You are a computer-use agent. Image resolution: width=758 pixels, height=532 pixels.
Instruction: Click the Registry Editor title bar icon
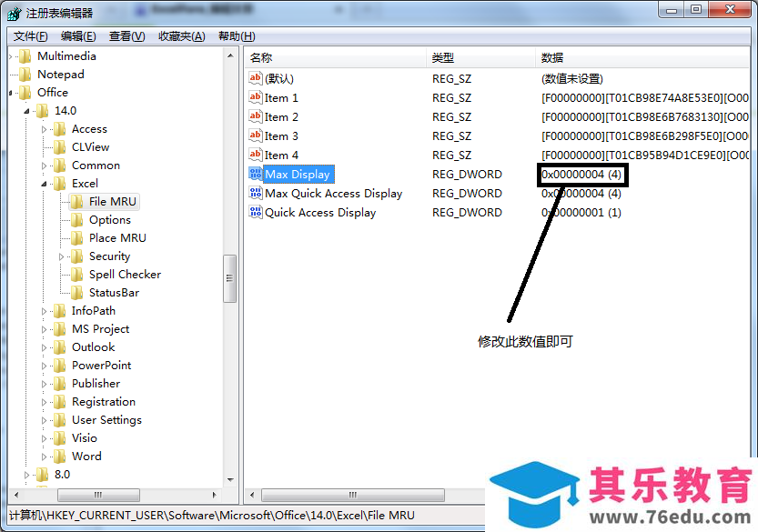[x=15, y=13]
